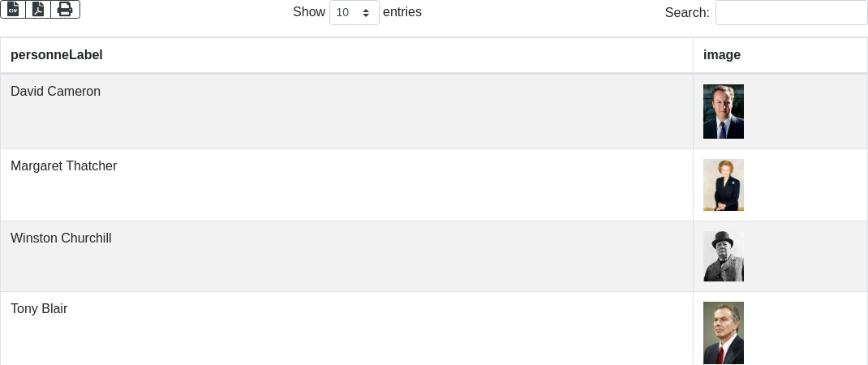
Task: Select the Winston Churchill name cell
Action: [x=61, y=238]
